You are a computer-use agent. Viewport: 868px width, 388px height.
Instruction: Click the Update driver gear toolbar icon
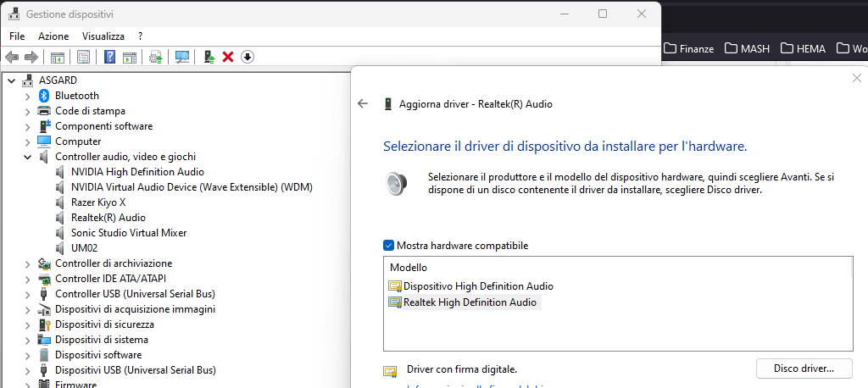[x=156, y=57]
